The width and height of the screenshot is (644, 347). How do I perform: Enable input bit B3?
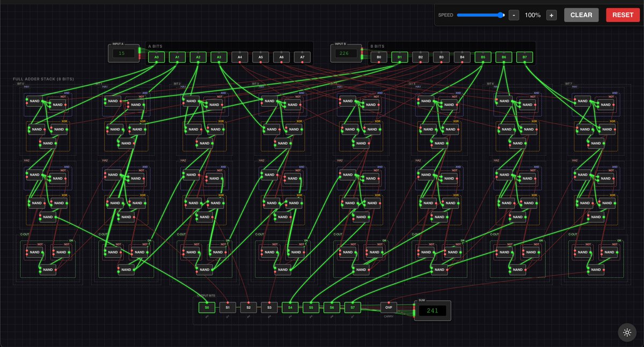[x=441, y=57]
